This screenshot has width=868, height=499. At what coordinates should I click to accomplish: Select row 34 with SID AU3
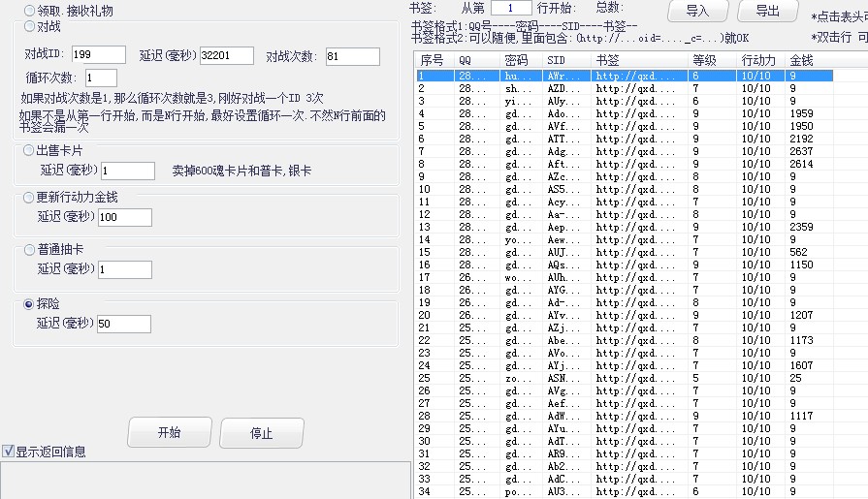pos(625,492)
